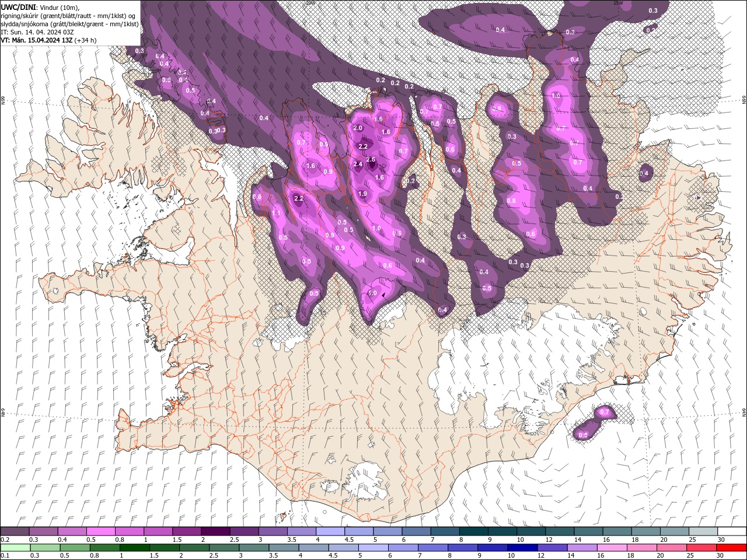Select the 'IT: Sun. 14. 04. 2024 03Z' line
The width and height of the screenshot is (747, 560).
tap(37, 32)
